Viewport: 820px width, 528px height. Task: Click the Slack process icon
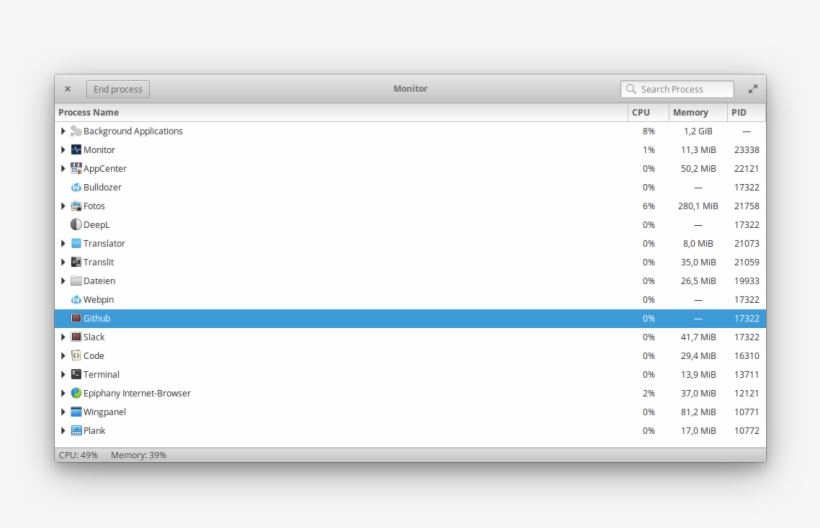76,337
